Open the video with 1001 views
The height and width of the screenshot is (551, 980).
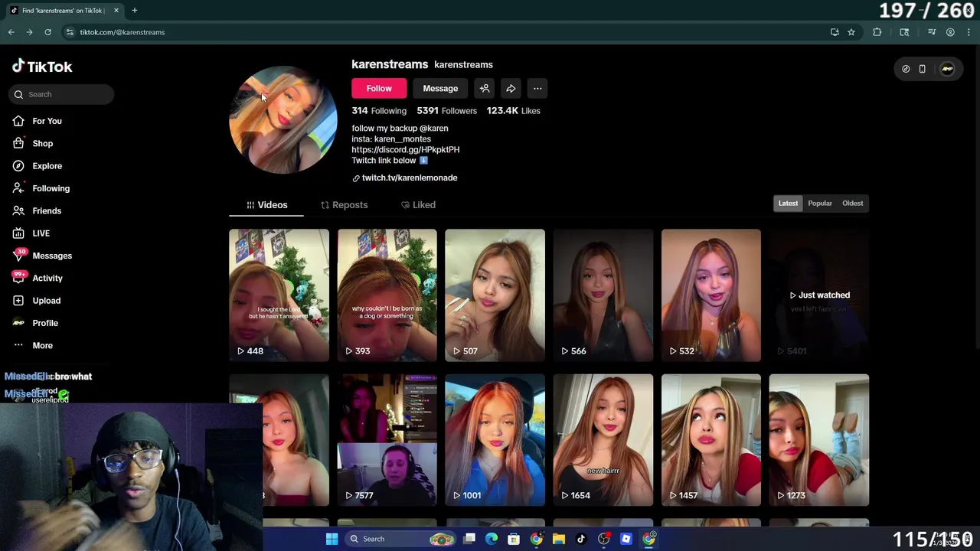pyautogui.click(x=495, y=440)
